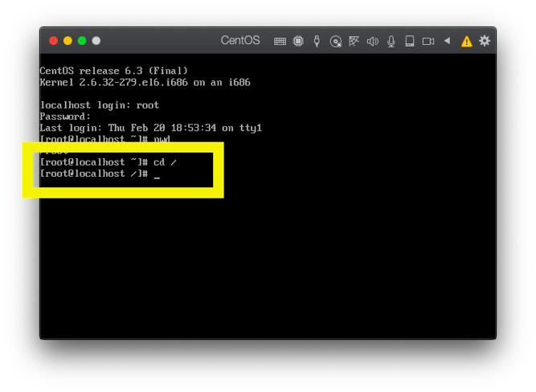Image resolution: width=536 pixels, height=392 pixels.
Task: Click the video camera icon
Action: click(x=428, y=41)
